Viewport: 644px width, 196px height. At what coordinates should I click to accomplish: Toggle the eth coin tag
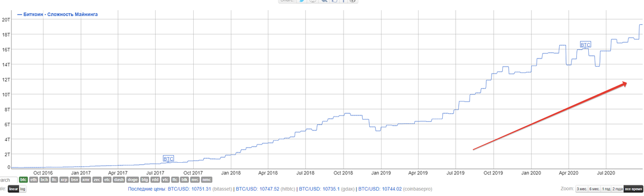[x=34, y=180]
